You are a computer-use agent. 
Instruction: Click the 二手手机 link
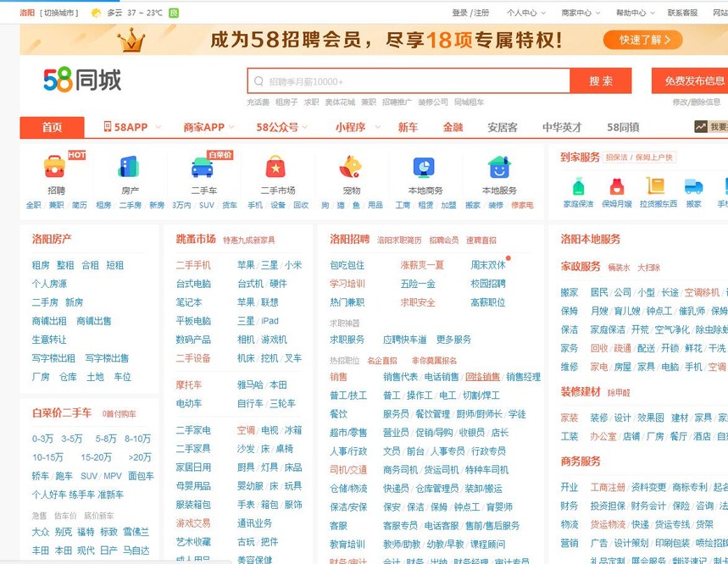(193, 265)
